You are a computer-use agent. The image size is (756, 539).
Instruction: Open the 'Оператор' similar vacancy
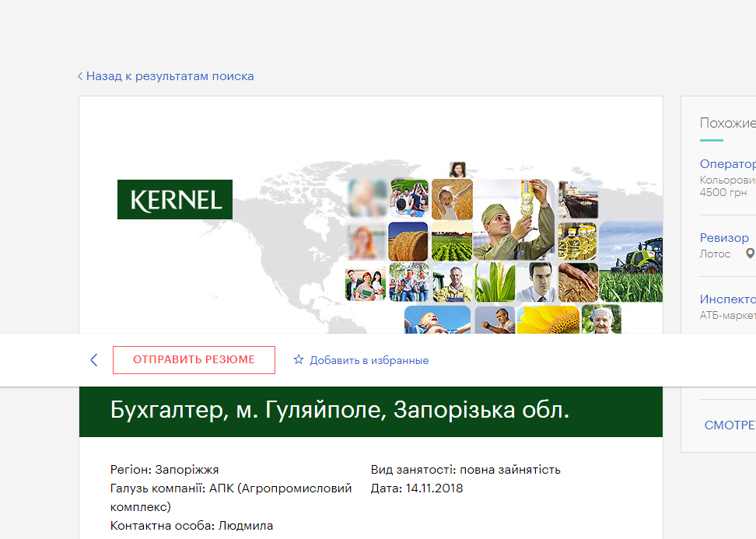click(727, 163)
